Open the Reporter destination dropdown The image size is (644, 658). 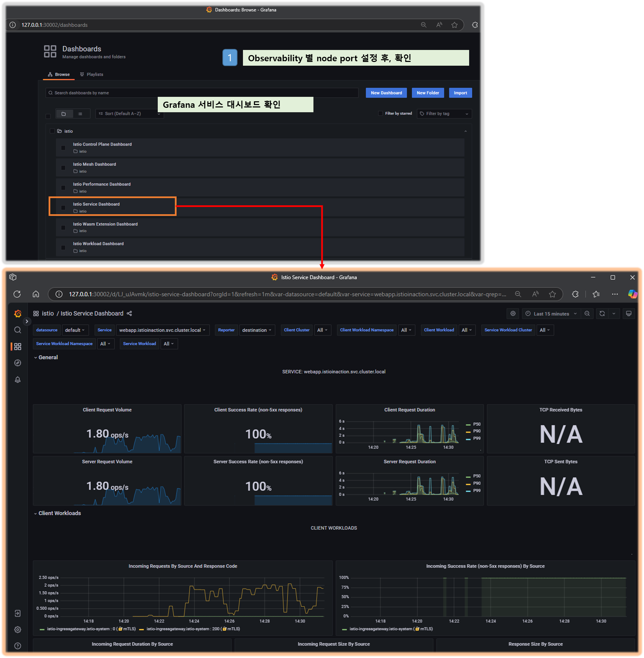pos(257,330)
